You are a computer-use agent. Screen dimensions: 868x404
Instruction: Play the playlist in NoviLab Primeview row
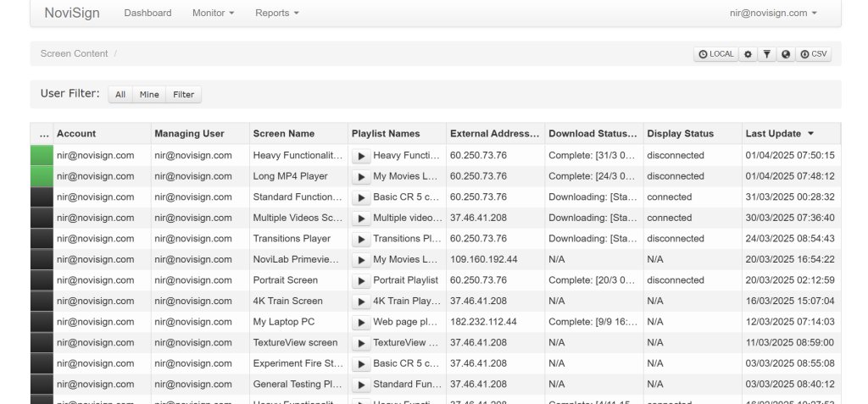pyautogui.click(x=361, y=260)
